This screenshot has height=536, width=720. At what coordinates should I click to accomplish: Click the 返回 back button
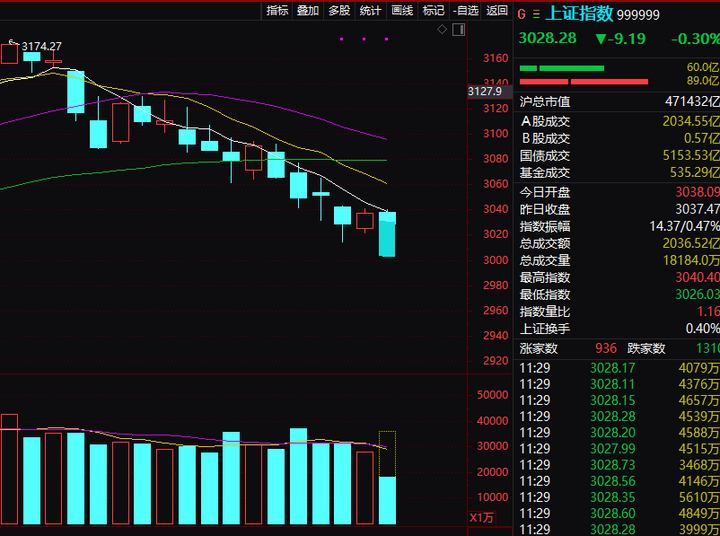pos(497,10)
